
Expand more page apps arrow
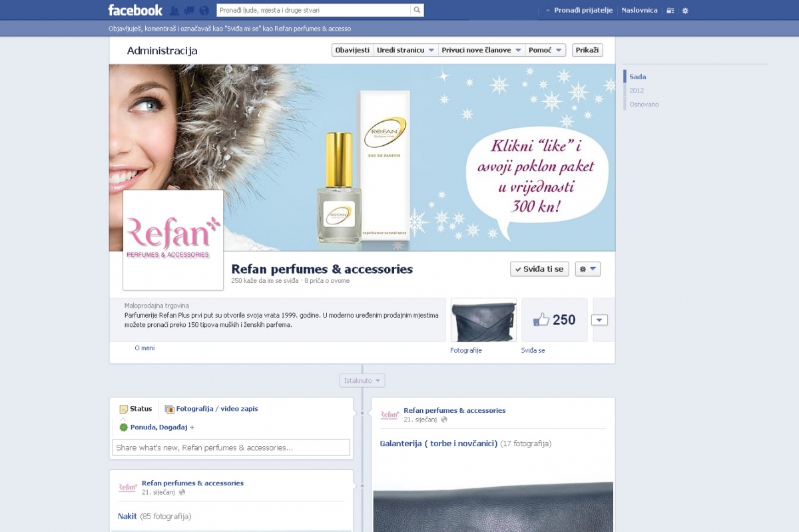click(x=599, y=320)
